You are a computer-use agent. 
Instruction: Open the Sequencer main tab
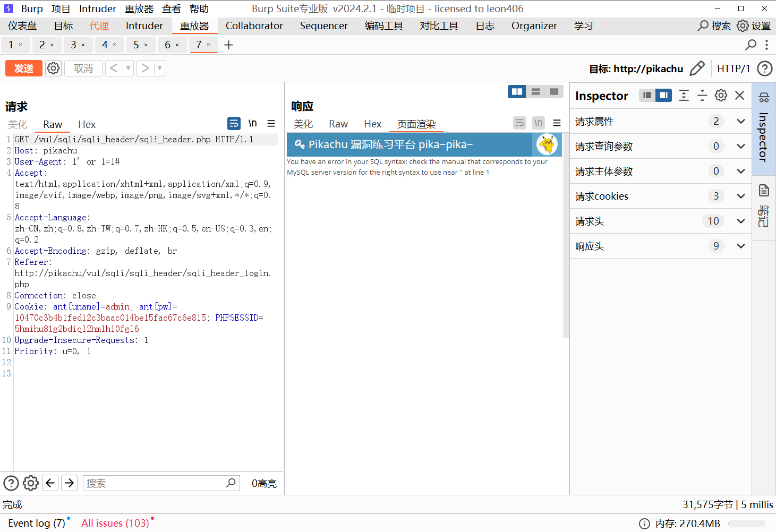[x=323, y=26]
